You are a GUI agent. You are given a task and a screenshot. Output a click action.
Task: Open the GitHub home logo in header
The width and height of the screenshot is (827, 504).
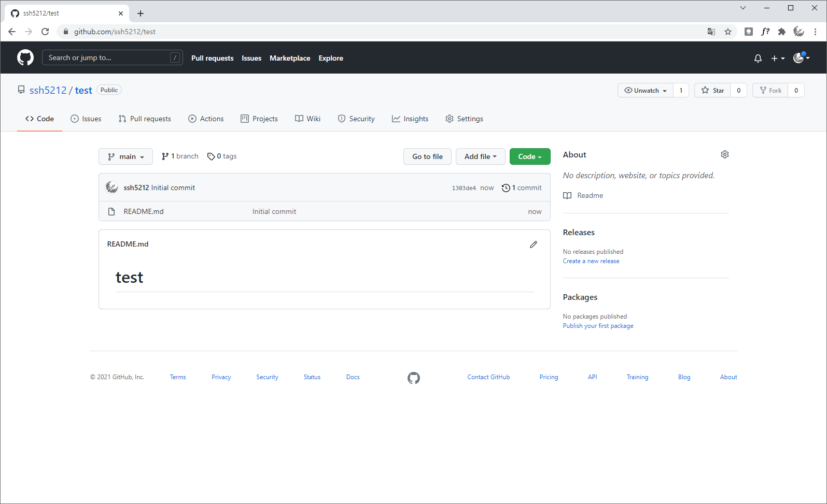pos(25,57)
